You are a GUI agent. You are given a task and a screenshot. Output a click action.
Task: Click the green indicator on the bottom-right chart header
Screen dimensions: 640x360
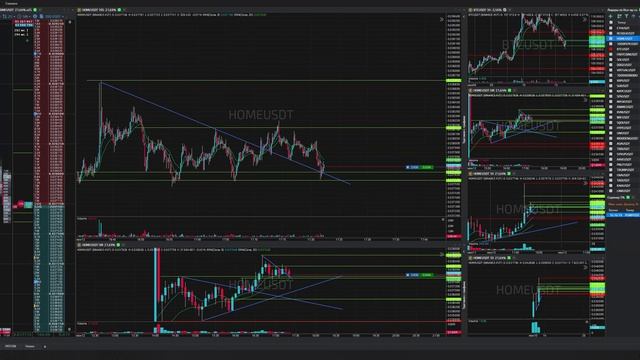click(509, 258)
